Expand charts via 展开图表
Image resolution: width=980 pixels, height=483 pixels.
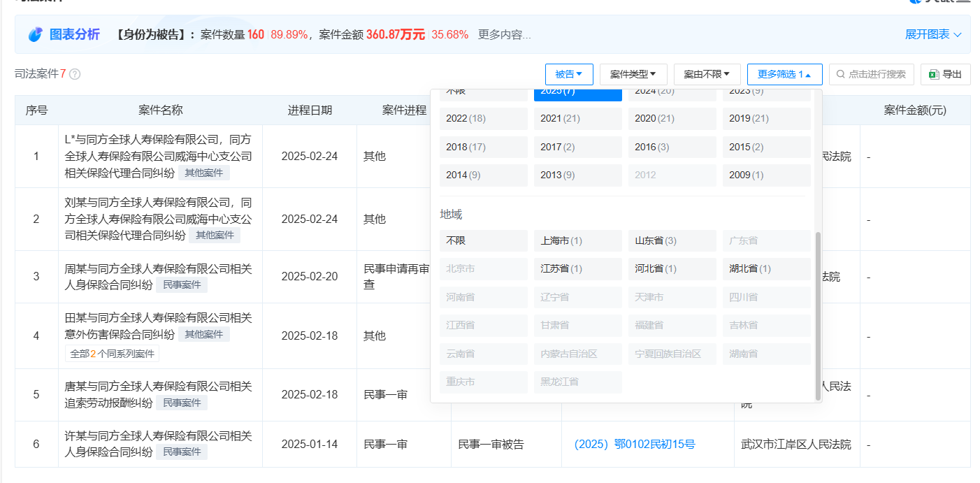click(x=933, y=34)
